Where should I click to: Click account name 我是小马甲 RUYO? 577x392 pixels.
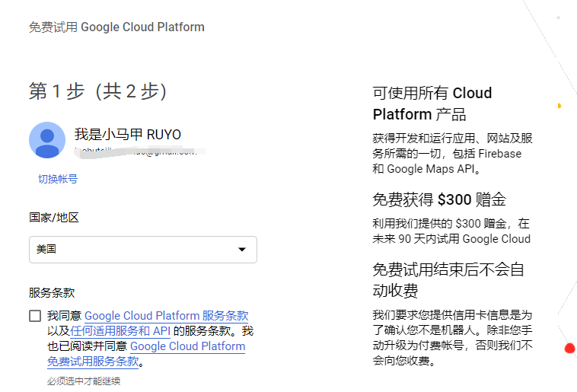point(128,135)
